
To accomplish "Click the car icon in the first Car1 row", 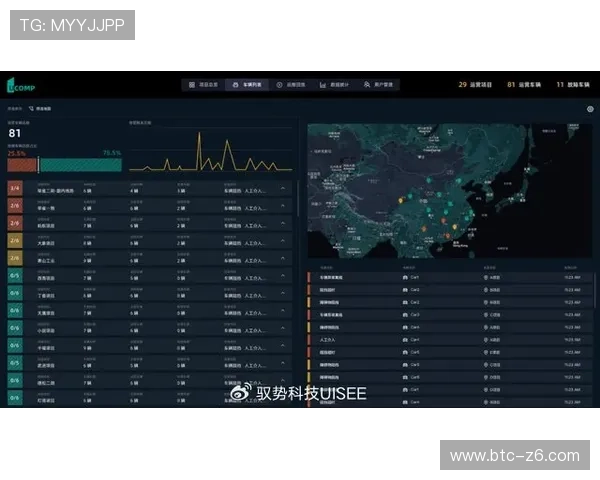I will pyautogui.click(x=405, y=277).
